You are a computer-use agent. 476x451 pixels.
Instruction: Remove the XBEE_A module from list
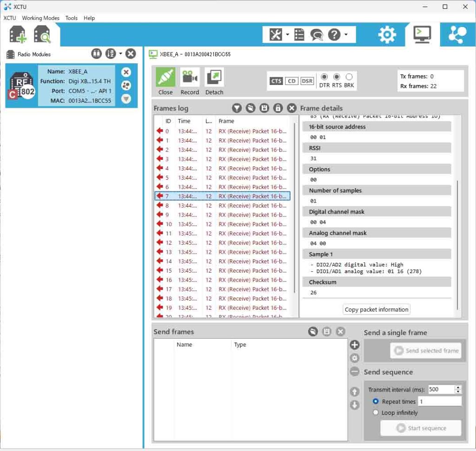click(x=126, y=72)
